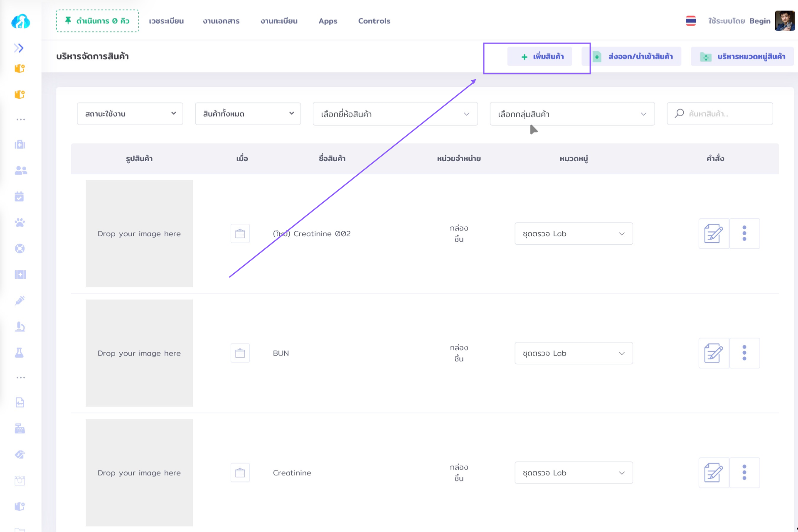Expand the sidebar with double chevron icon
The width and height of the screenshot is (798, 532).
click(19, 48)
